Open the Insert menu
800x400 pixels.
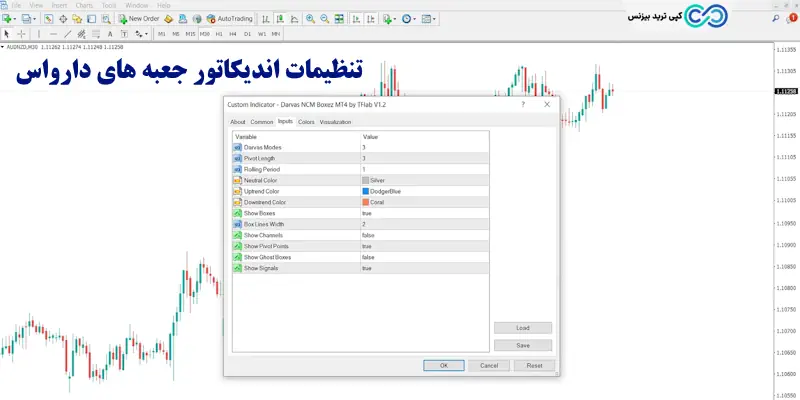(59, 6)
